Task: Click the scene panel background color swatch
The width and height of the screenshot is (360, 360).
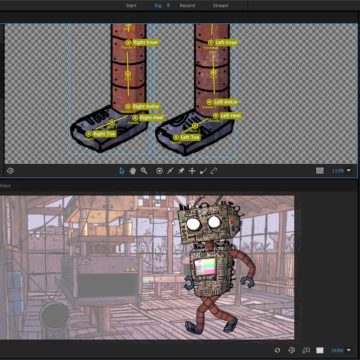Action: [320, 350]
